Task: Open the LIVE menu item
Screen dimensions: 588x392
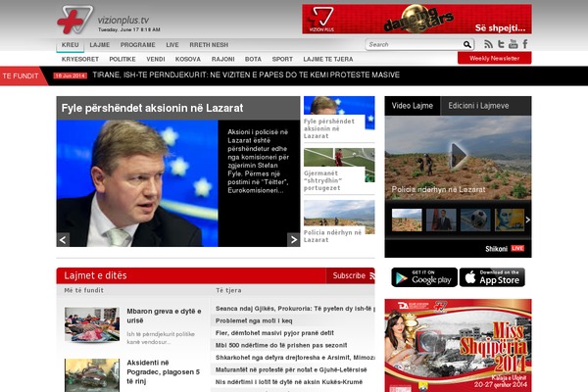Action: [x=172, y=45]
